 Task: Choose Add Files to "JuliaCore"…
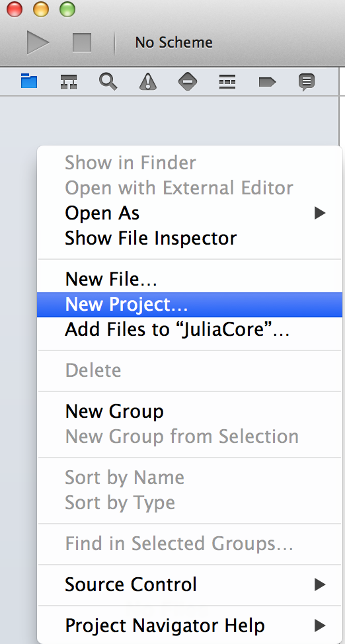189,329
